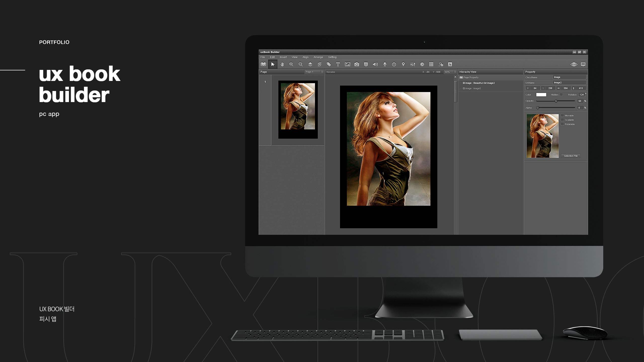Click the webcam tool icon
This screenshot has width=644, height=362.
(366, 64)
